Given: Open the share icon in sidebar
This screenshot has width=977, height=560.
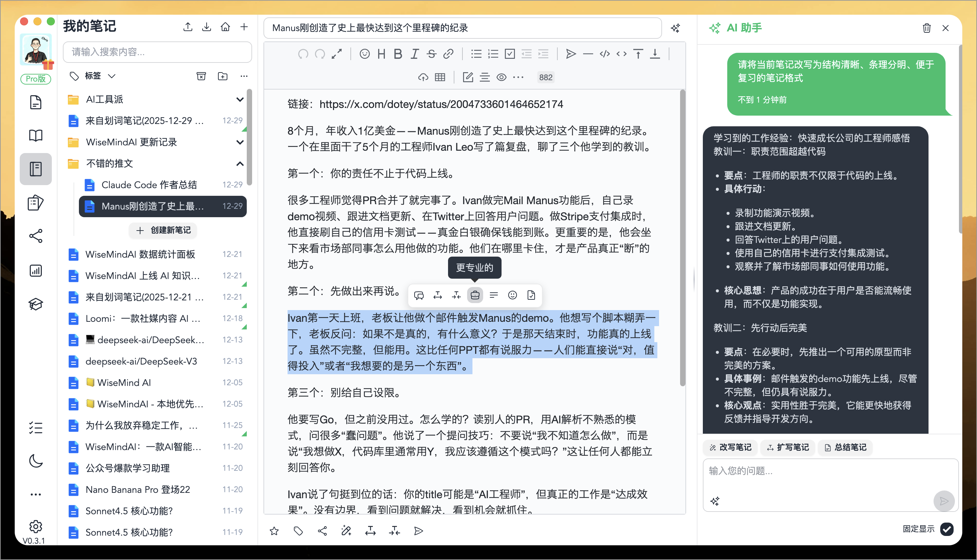Looking at the screenshot, I should (35, 236).
